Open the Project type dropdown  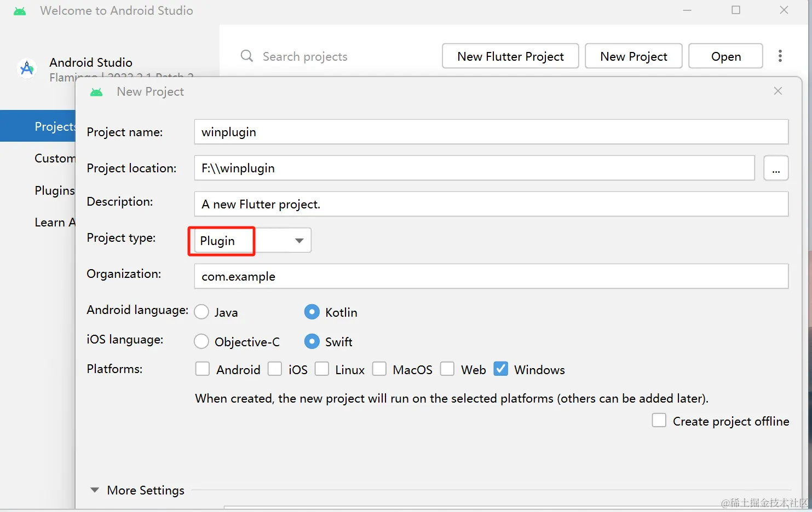coord(299,241)
